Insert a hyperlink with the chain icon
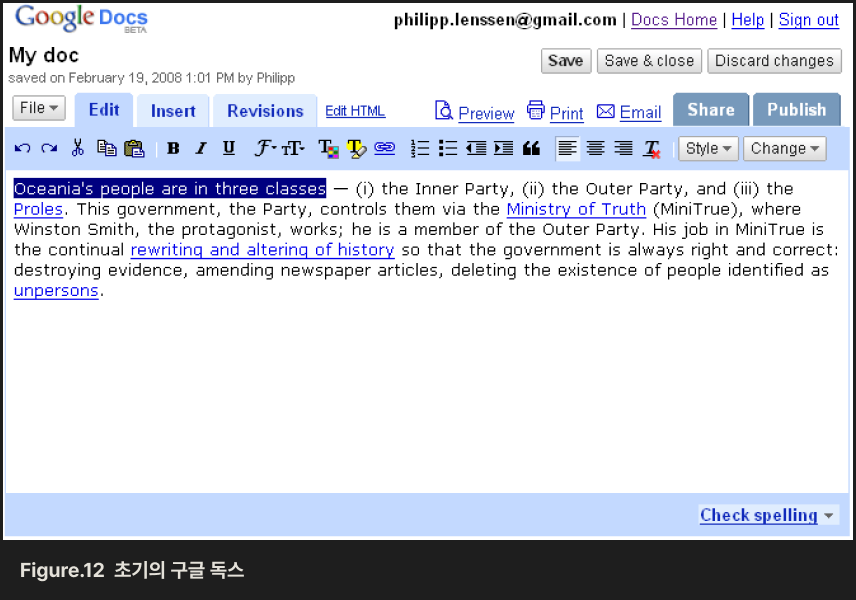Screen dimensions: 856x600 (385, 148)
